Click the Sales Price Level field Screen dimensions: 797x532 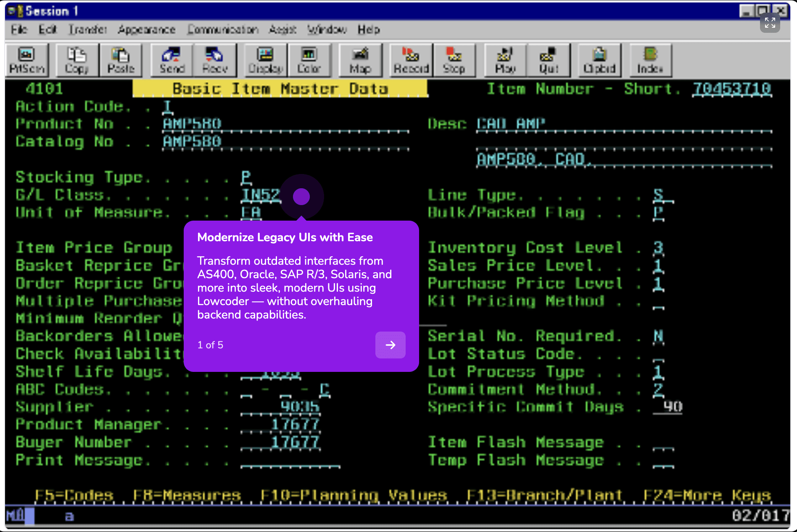(659, 266)
